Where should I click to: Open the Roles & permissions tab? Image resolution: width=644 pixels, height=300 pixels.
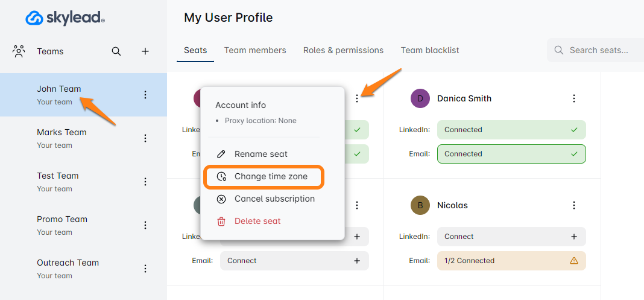pyautogui.click(x=343, y=50)
